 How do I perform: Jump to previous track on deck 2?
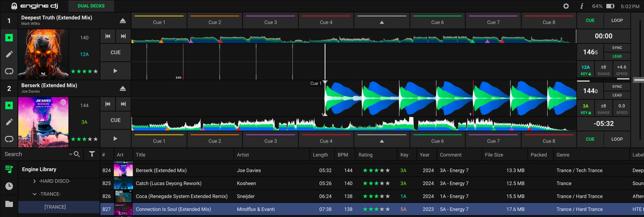click(x=108, y=104)
